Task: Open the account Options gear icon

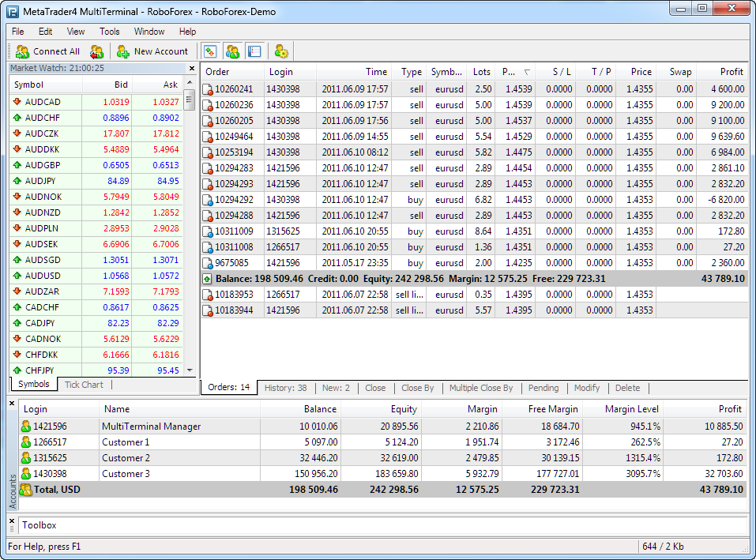Action: tap(281, 51)
